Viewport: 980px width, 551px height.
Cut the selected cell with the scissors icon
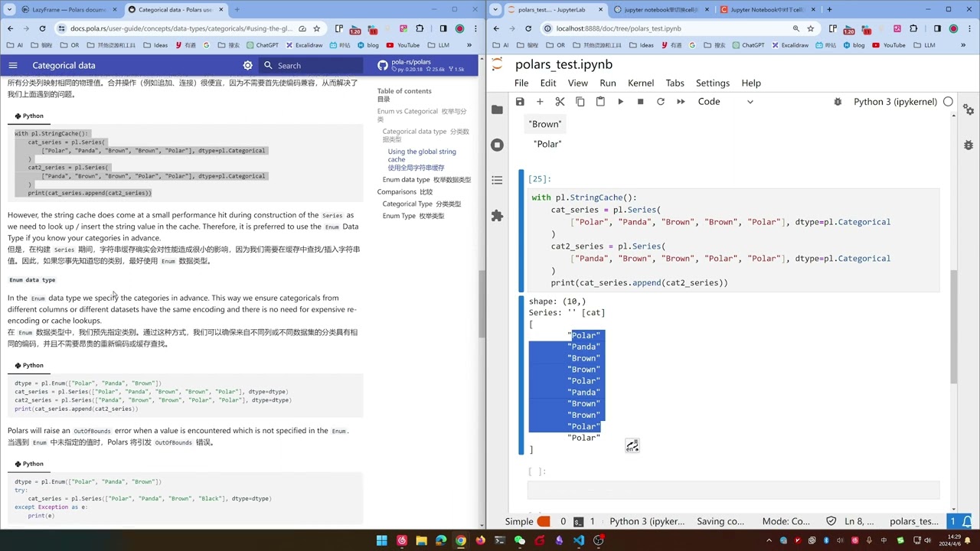pos(560,102)
